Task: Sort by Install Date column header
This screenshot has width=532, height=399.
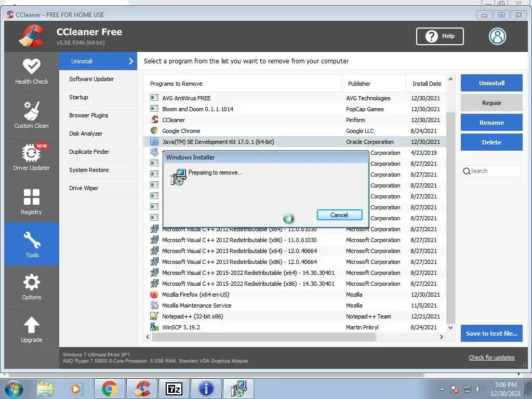Action: tap(427, 84)
